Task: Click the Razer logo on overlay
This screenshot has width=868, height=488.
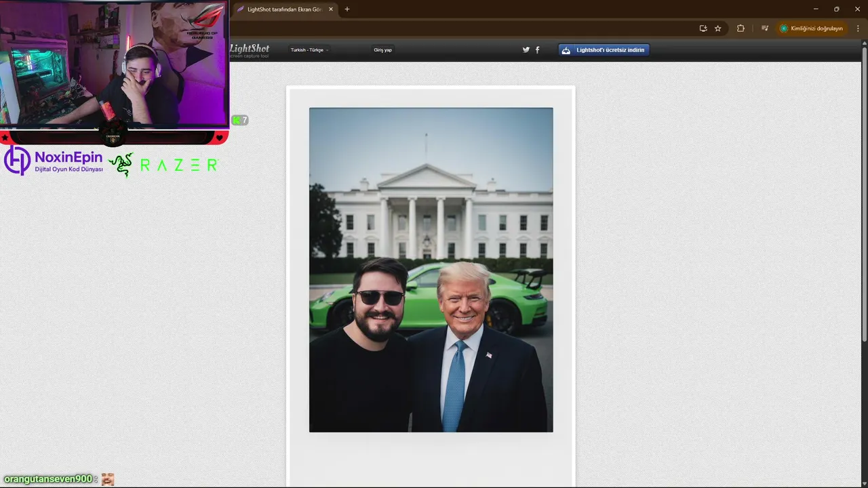Action: [x=163, y=165]
